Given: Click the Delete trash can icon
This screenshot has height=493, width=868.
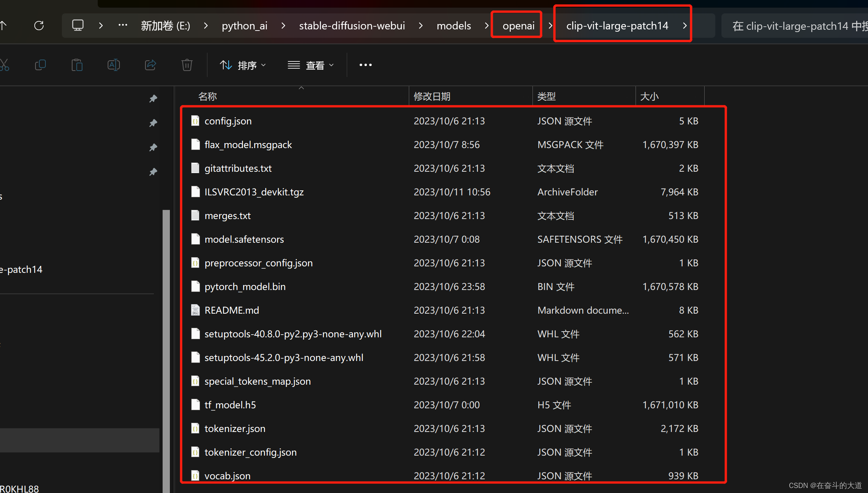Looking at the screenshot, I should 187,65.
